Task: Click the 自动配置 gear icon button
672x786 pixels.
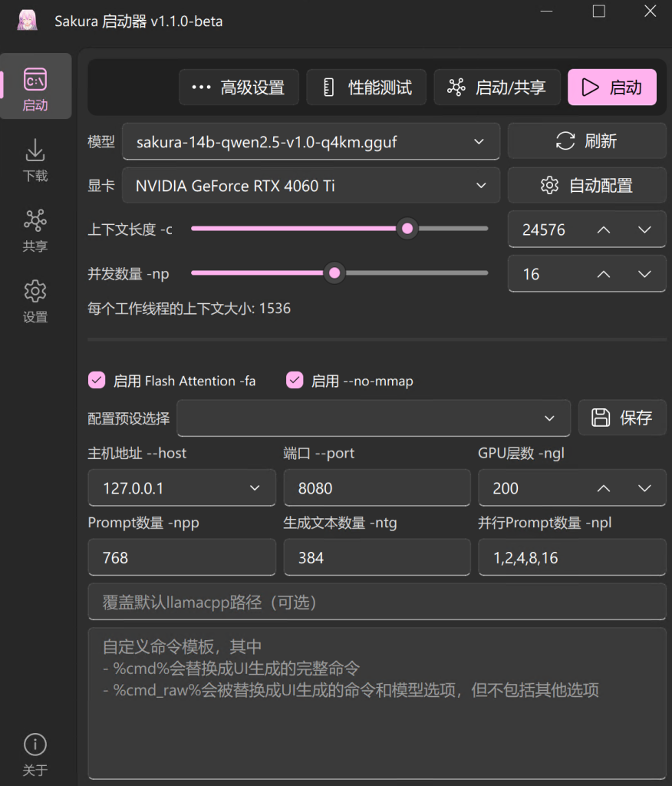Action: [x=586, y=186]
